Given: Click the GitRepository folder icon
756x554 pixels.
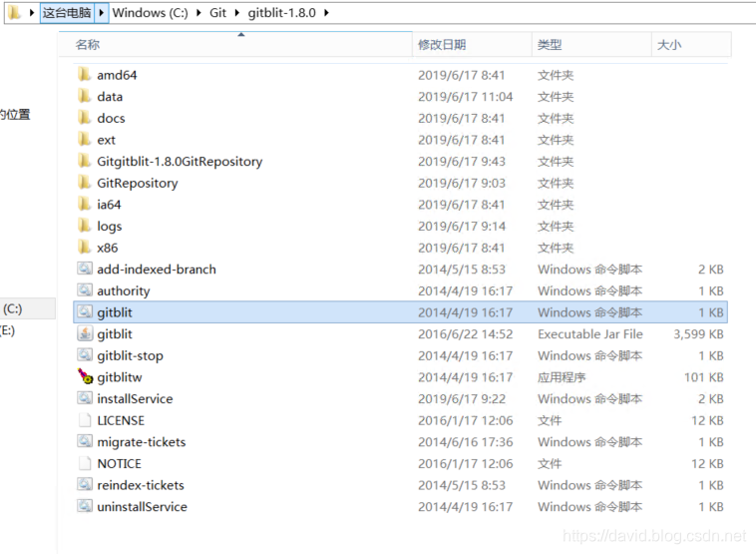Looking at the screenshot, I should [x=84, y=183].
